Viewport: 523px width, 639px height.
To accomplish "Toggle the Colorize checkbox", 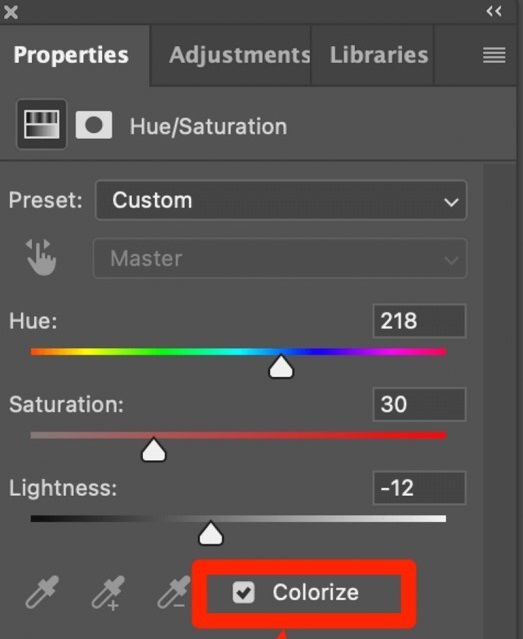I will [x=244, y=592].
